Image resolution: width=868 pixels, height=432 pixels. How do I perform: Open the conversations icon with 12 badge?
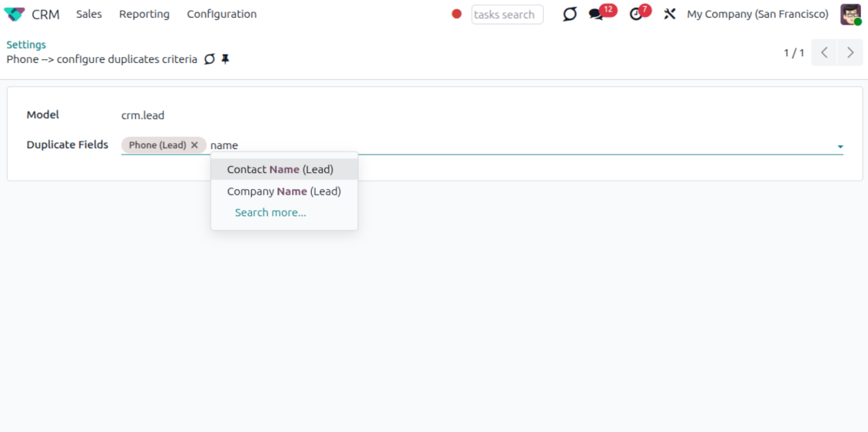(596, 15)
